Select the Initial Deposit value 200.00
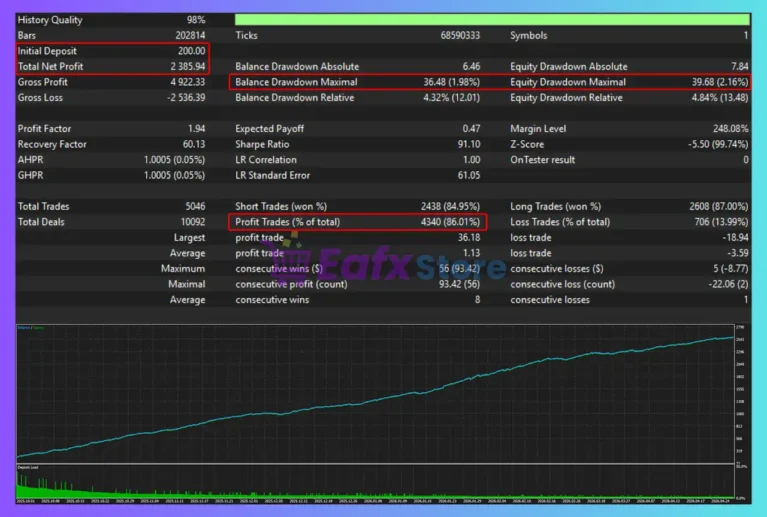This screenshot has height=517, width=767. (x=191, y=51)
